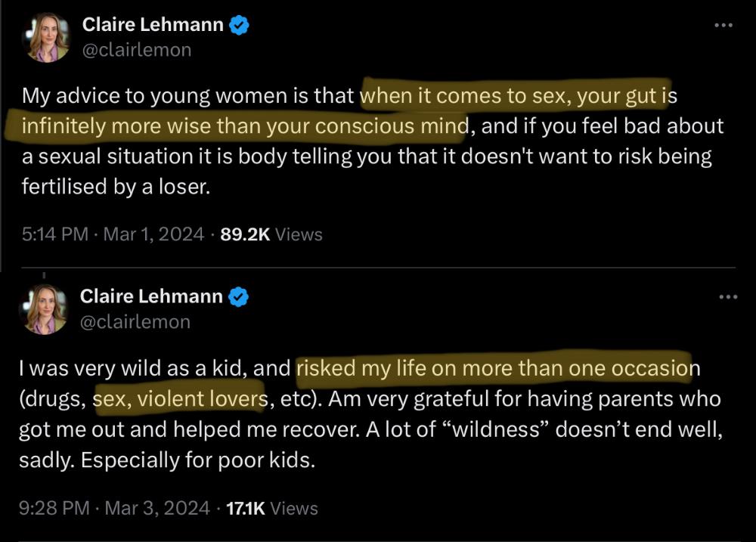Click the tweet text line "fertilised by a loser."
The height and width of the screenshot is (542, 756).
(113, 186)
